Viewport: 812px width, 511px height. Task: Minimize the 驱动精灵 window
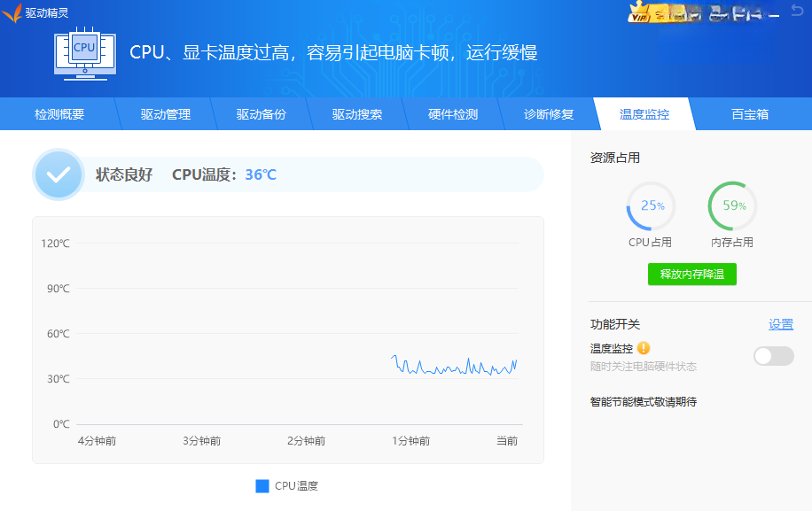(x=774, y=16)
